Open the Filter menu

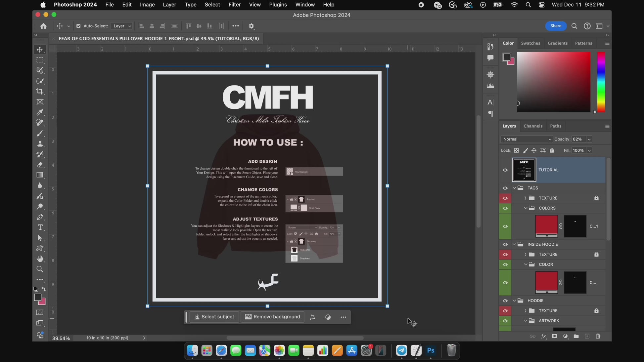(x=234, y=5)
